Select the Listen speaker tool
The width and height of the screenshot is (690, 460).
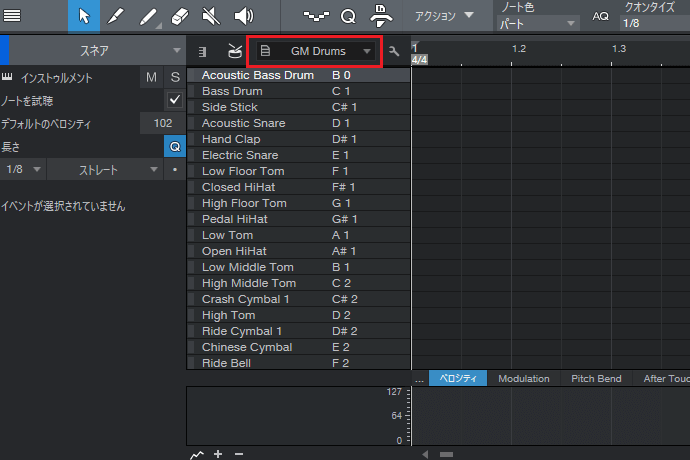(243, 16)
